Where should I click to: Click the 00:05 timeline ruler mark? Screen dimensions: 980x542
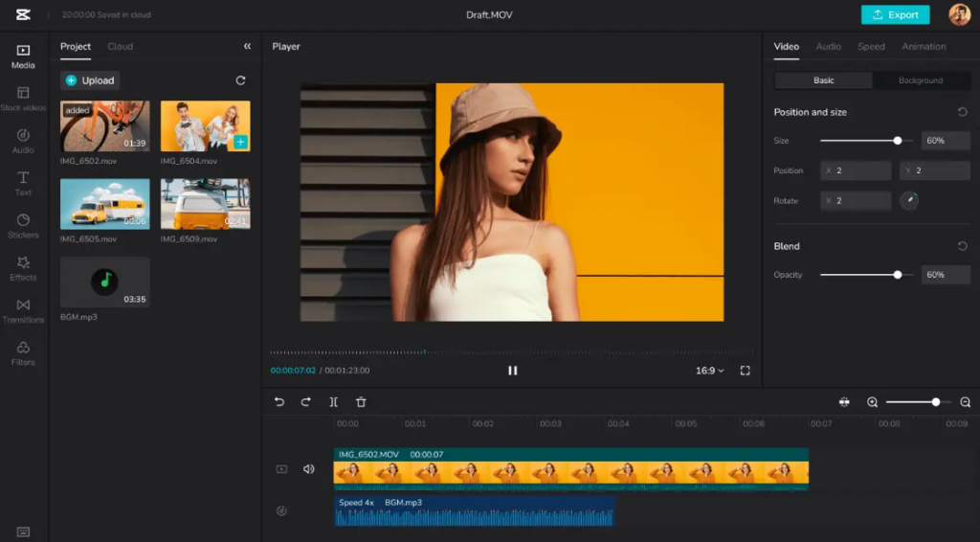685,424
